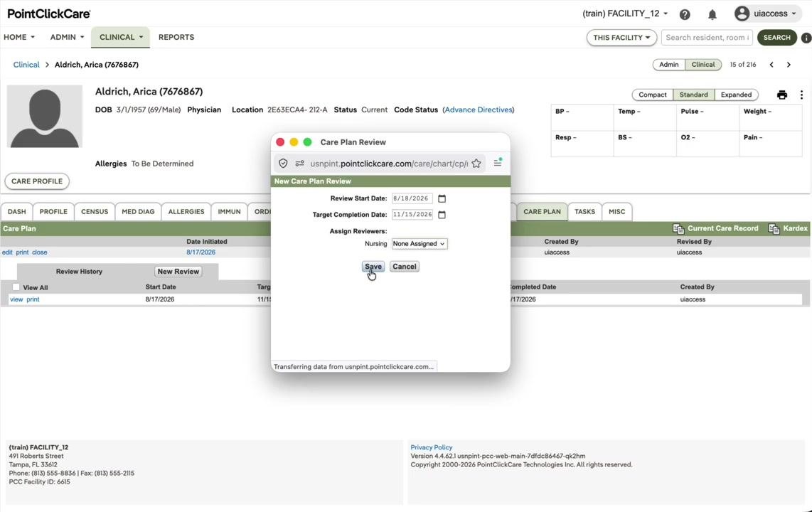The image size is (812, 512).
Task: Expand the ADMIN menu
Action: (x=67, y=37)
